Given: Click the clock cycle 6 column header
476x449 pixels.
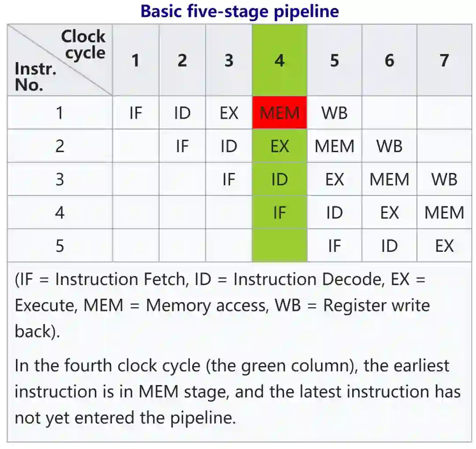Looking at the screenshot, I should [x=389, y=60].
